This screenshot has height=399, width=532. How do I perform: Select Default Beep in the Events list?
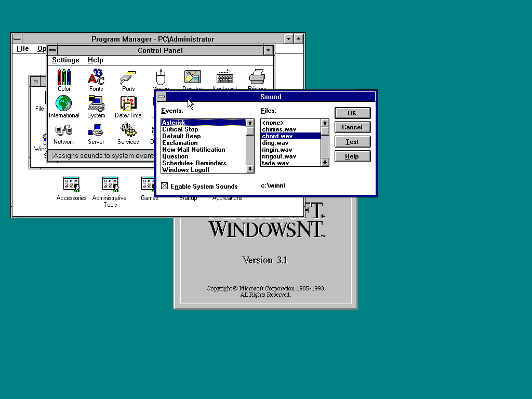coord(203,136)
